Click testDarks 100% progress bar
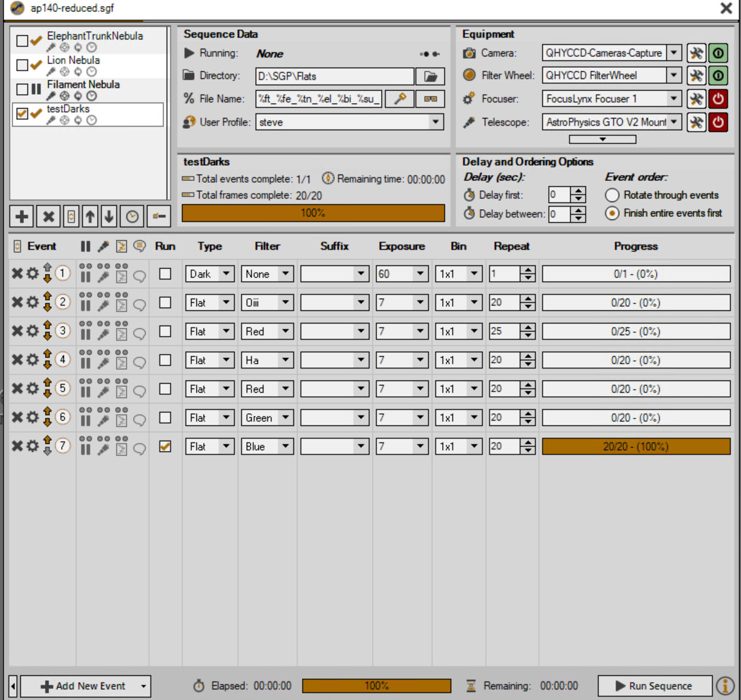 (x=313, y=213)
